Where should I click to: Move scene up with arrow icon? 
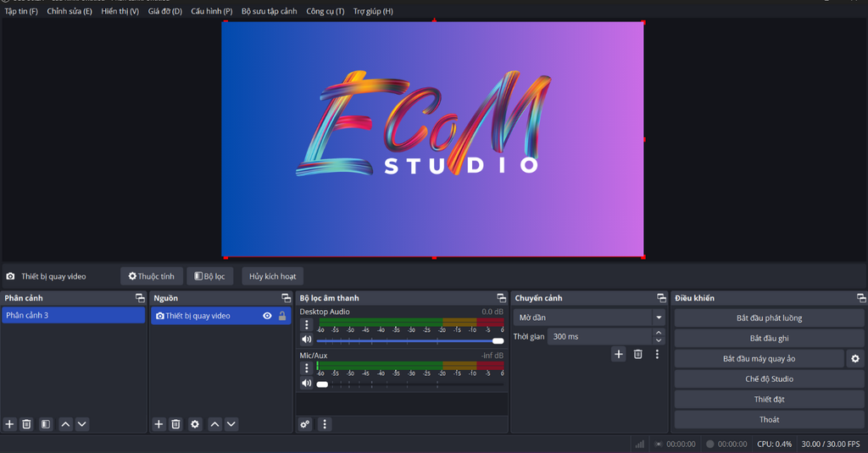click(x=65, y=424)
